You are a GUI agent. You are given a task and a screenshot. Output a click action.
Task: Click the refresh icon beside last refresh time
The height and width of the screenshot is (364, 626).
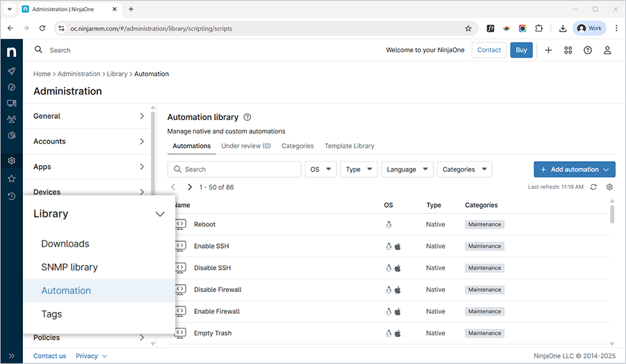(x=593, y=187)
